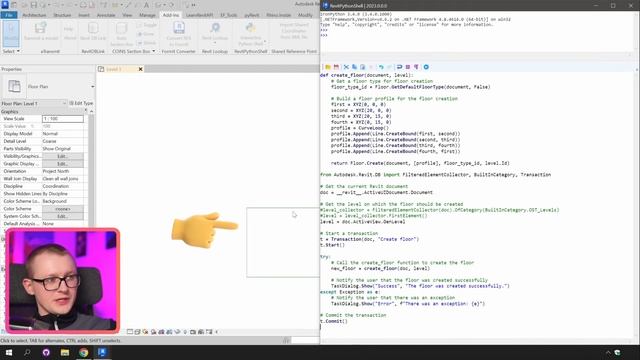
Task: Click Toggle in COINS Section Box panel
Action: [x=146, y=25]
